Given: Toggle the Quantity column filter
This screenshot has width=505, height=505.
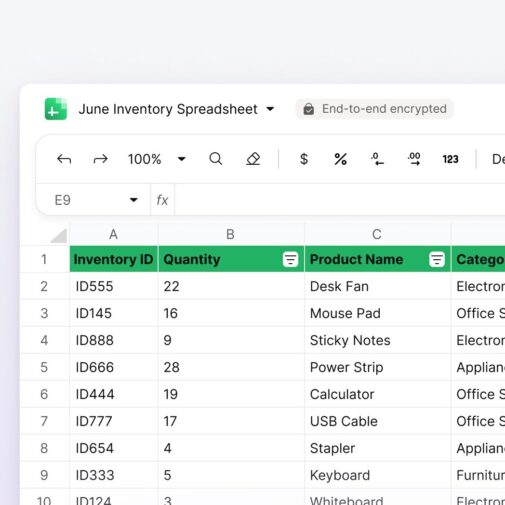Looking at the screenshot, I should click(290, 259).
